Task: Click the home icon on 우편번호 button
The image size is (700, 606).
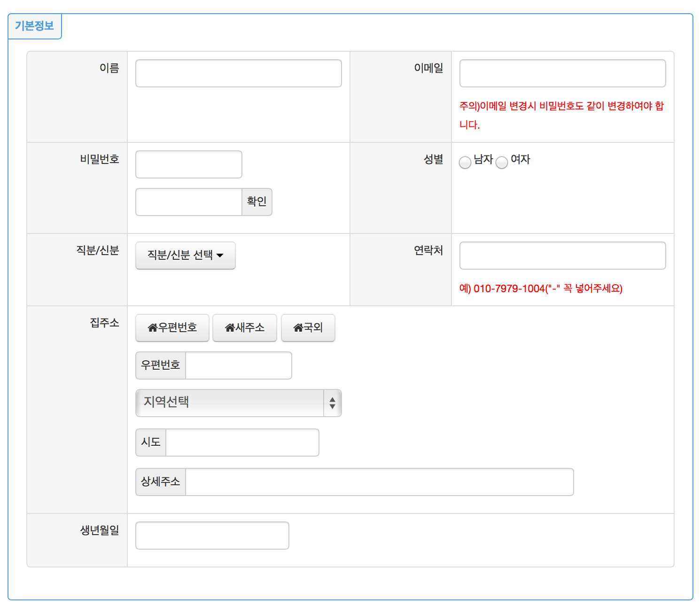Action: pyautogui.click(x=153, y=328)
